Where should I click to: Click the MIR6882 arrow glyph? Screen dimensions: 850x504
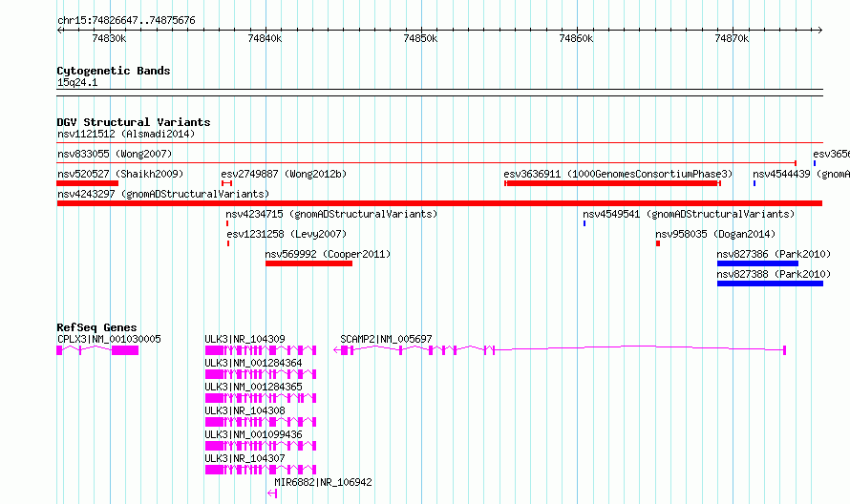(272, 493)
